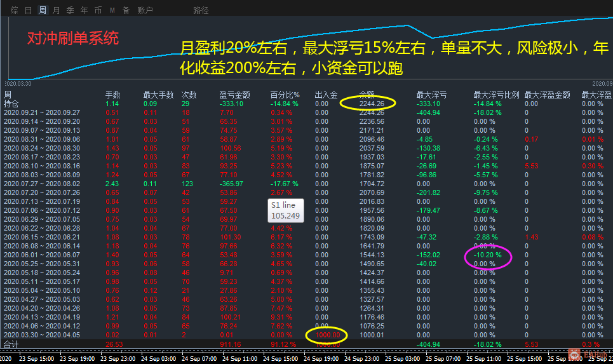Select the 2020.08.24 ~ 2020.08.30 week row
The height and width of the screenshot is (364, 613).
[x=42, y=148]
